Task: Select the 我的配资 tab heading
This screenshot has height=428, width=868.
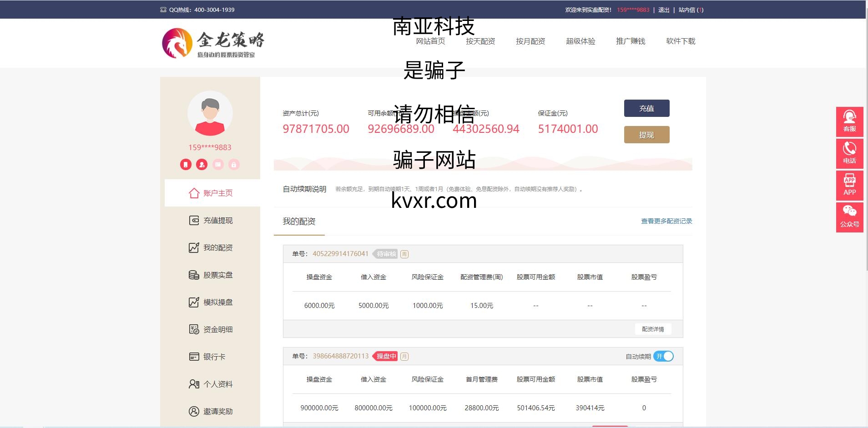Action: pyautogui.click(x=299, y=222)
